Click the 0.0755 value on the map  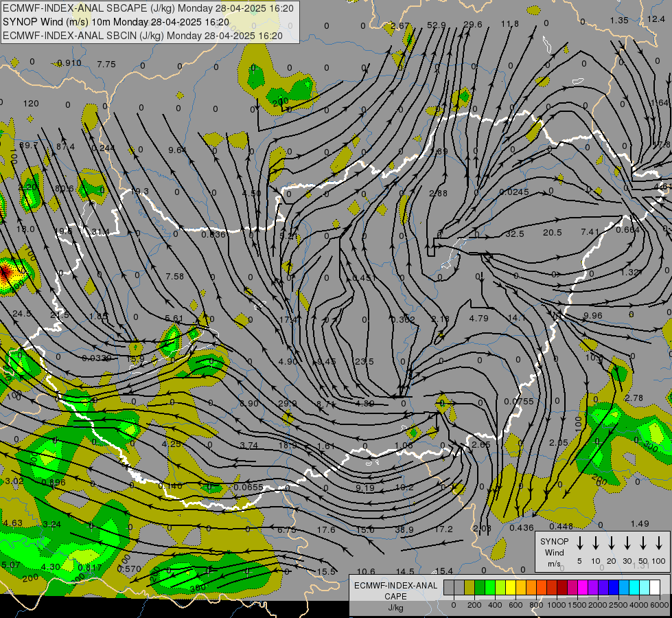pos(519,402)
